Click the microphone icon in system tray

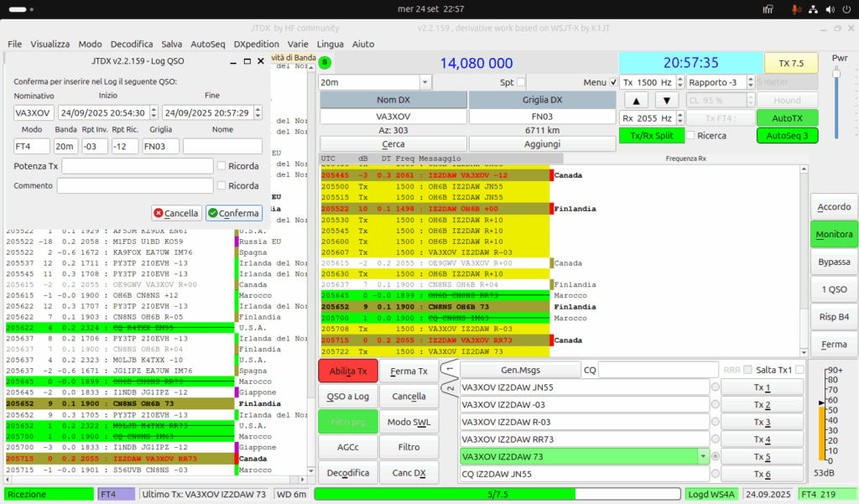point(795,9)
